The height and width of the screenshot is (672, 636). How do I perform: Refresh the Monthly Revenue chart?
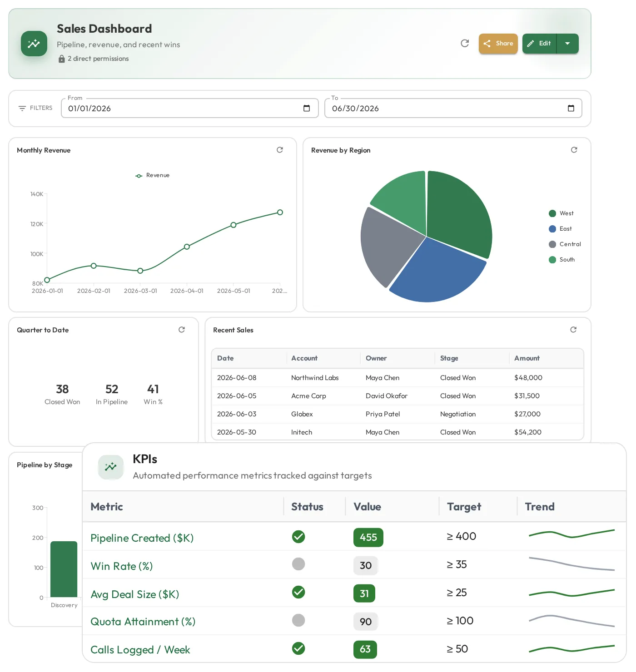pos(280,150)
